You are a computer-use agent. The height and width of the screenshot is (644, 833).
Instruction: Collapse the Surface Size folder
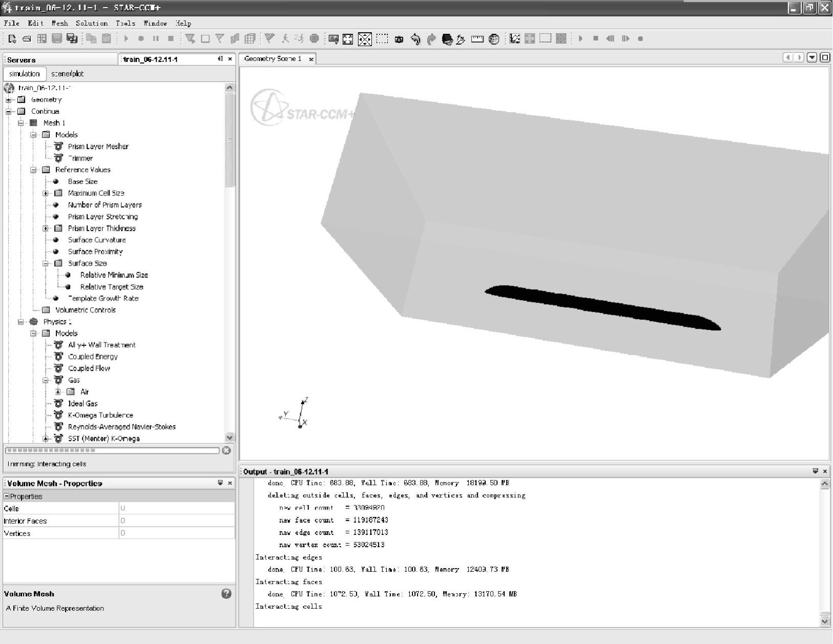(45, 264)
